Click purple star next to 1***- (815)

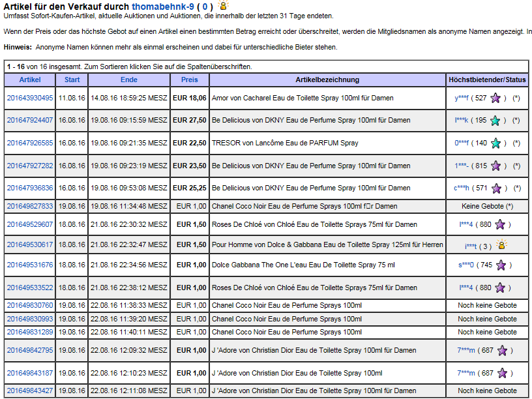495,166
